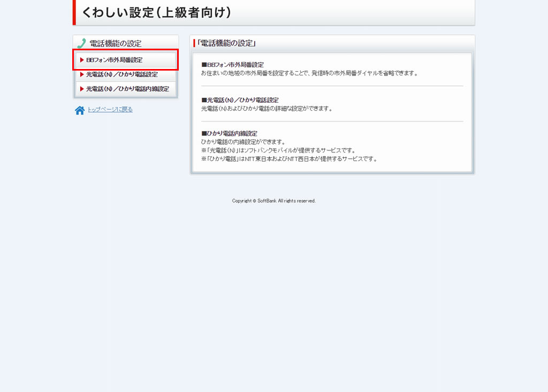This screenshot has height=392, width=548.
Task: Click the sidebar header text 電話機能の設定
Action: point(115,43)
